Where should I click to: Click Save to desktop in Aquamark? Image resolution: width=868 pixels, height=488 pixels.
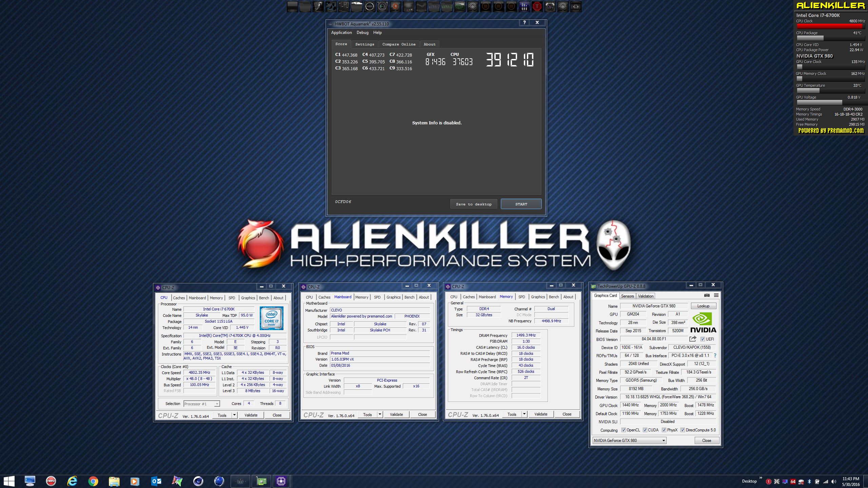[474, 204]
